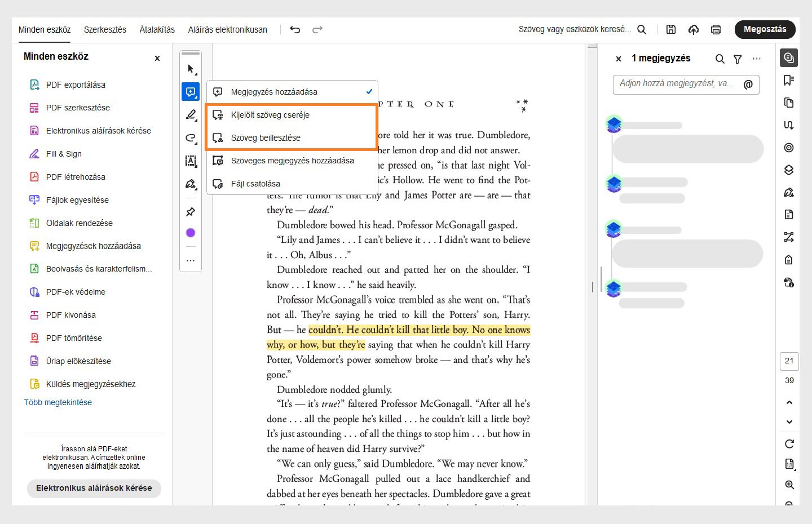Open bookmarks panel in right rail

point(789,81)
